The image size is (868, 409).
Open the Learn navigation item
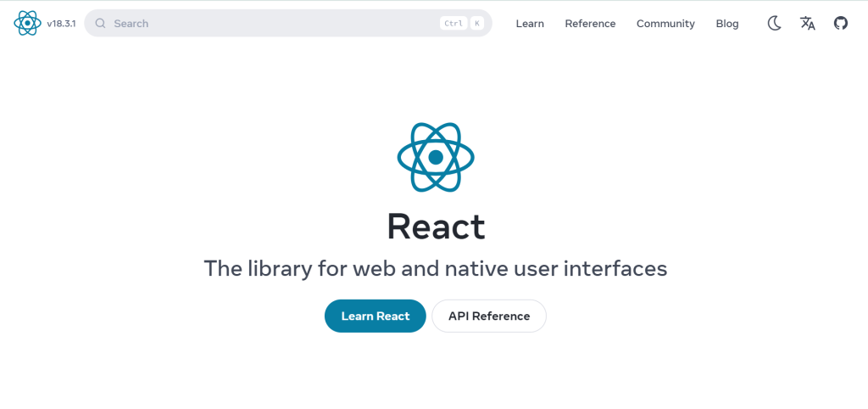point(530,23)
